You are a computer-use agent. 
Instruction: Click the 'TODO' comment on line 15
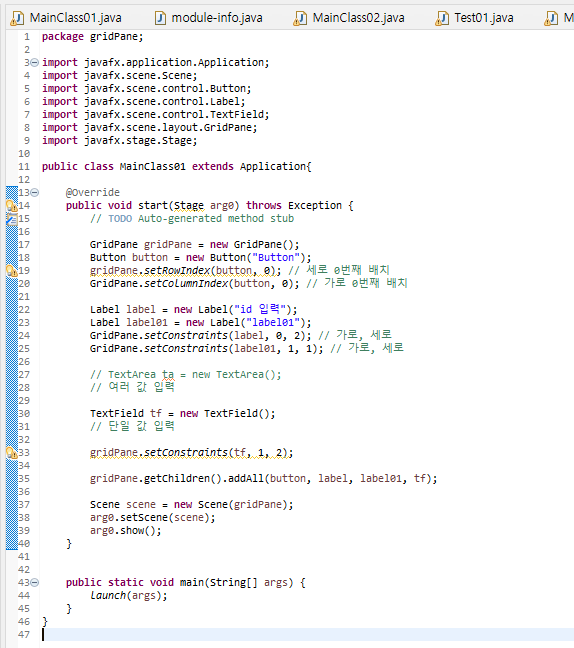[x=120, y=219]
